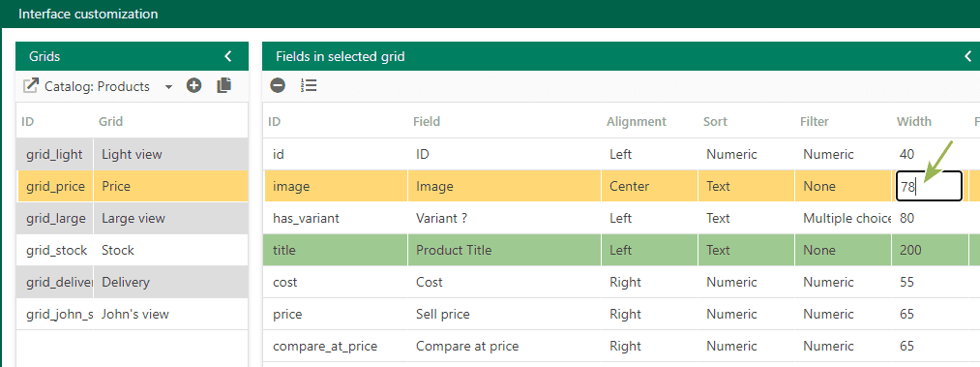This screenshot has height=367, width=980.
Task: Click Center alignment in image row
Action: click(x=630, y=186)
